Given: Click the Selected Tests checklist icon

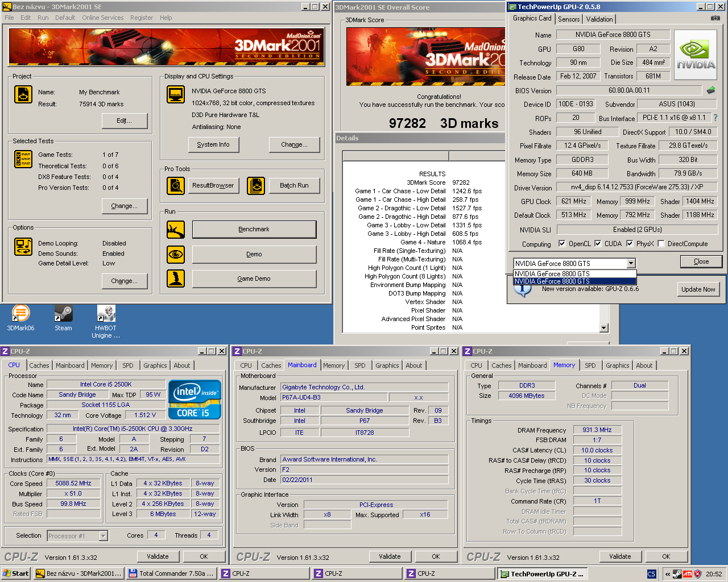Looking at the screenshot, I should (23, 159).
